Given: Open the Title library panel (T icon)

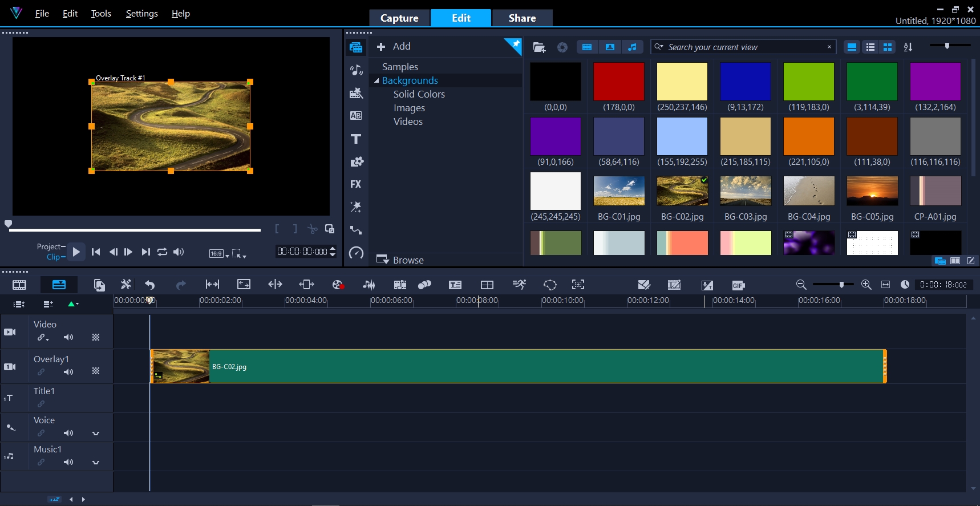Looking at the screenshot, I should coord(356,139).
